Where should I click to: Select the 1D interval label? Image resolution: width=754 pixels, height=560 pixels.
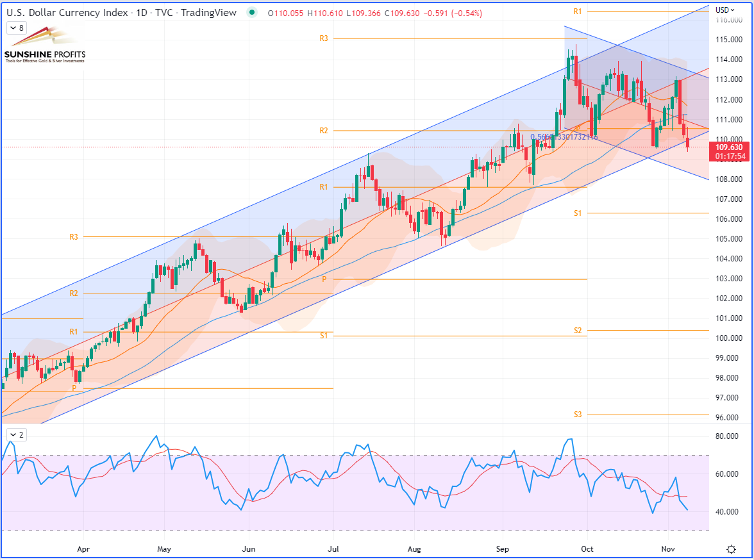[x=141, y=13]
